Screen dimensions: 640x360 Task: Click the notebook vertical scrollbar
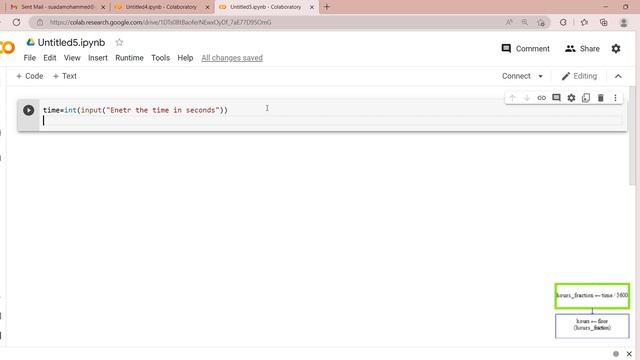pyautogui.click(x=632, y=136)
